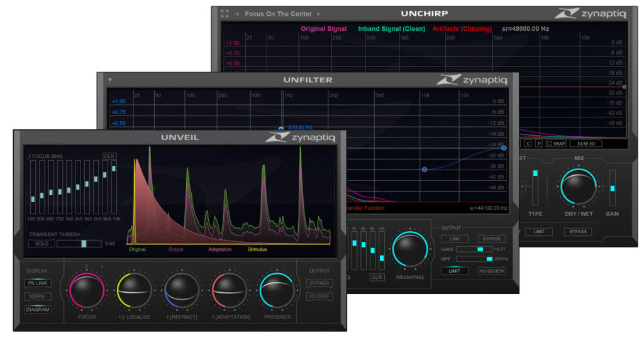Open Focus On The Center preset list
Viewport: 644px width, 338px height.
tap(278, 14)
